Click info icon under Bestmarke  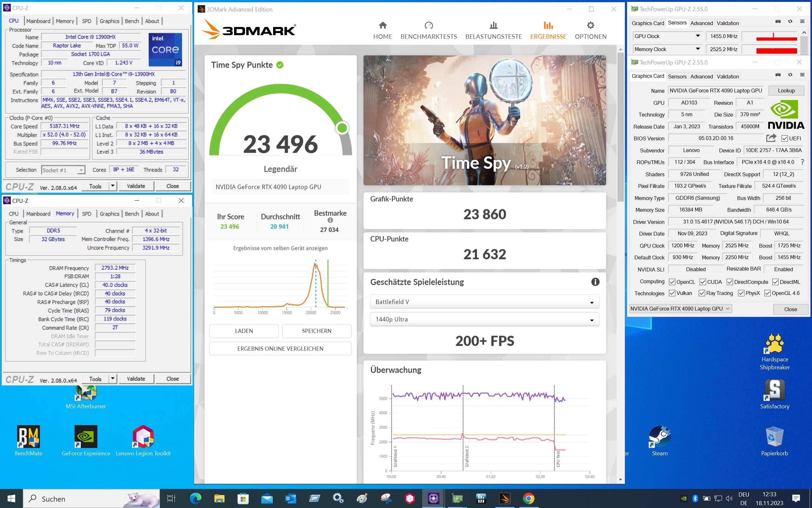pyautogui.click(x=330, y=220)
